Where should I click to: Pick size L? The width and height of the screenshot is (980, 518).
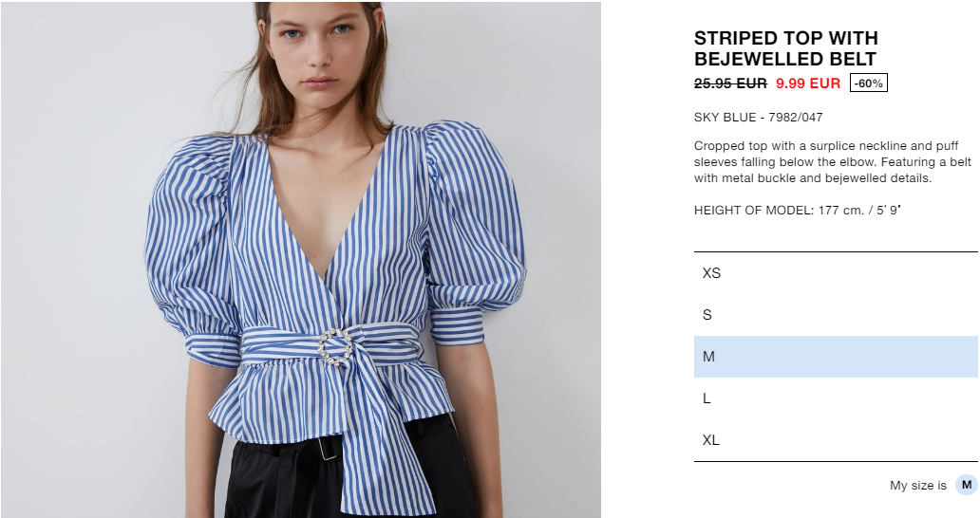click(836, 398)
